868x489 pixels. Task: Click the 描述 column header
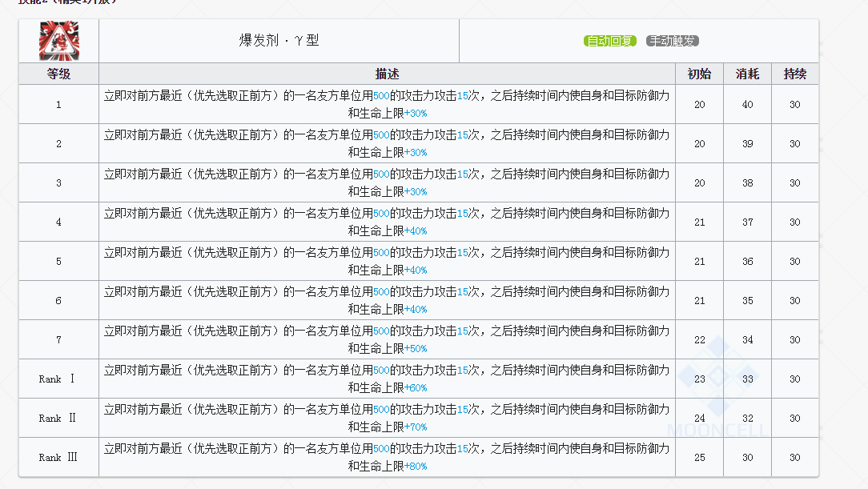click(387, 74)
